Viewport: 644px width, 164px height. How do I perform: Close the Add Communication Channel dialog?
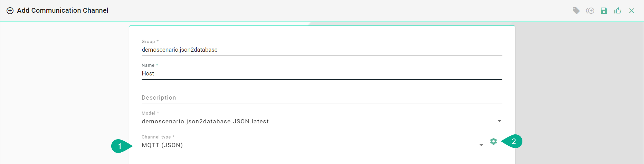(632, 11)
